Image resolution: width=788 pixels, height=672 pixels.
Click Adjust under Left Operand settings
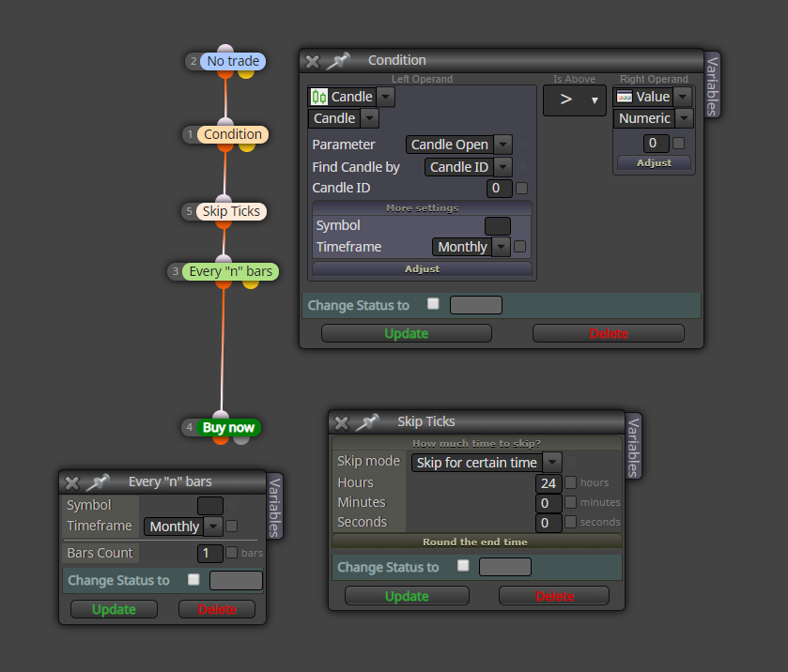coord(422,268)
